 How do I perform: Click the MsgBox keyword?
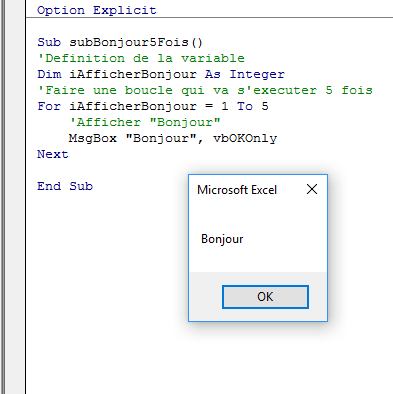pos(93,138)
